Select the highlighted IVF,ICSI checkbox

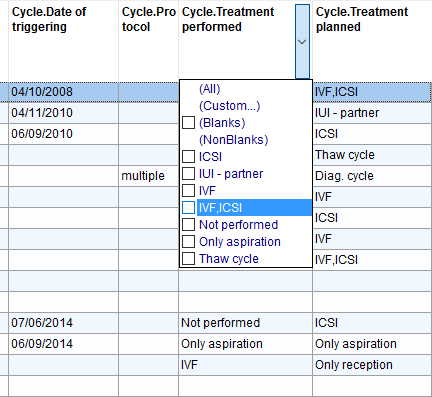(188, 207)
